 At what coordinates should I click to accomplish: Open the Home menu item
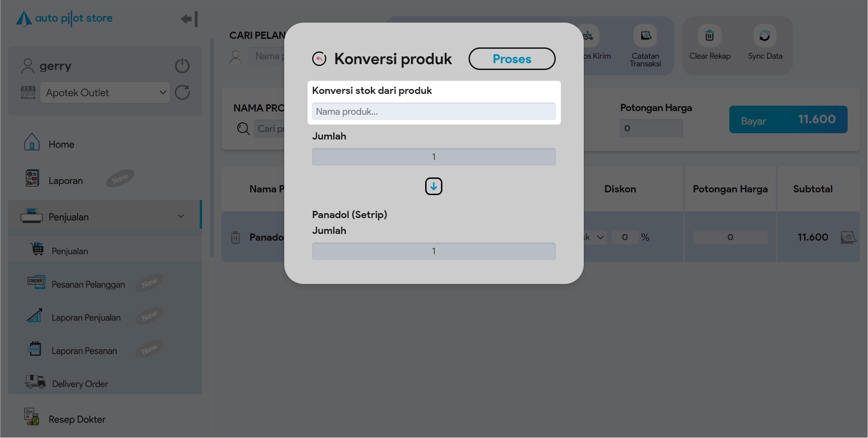tap(61, 144)
